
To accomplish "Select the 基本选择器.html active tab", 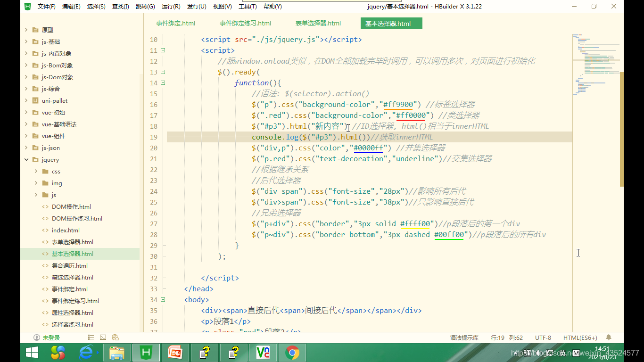I will (391, 23).
